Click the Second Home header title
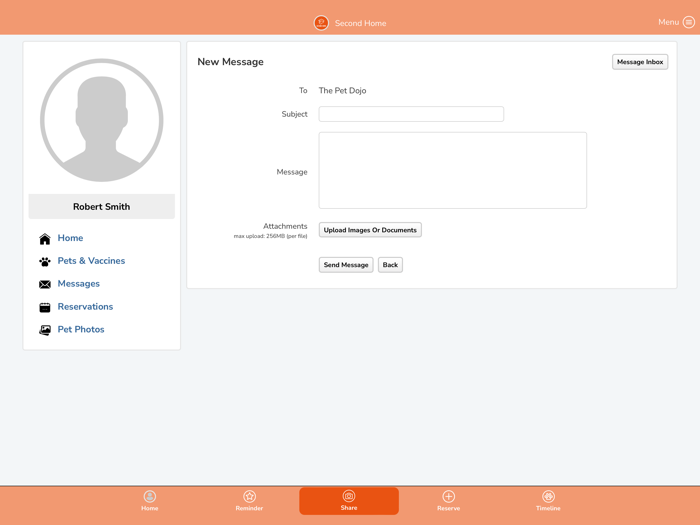Screen dimensions: 700x525 pyautogui.click(x=360, y=23)
